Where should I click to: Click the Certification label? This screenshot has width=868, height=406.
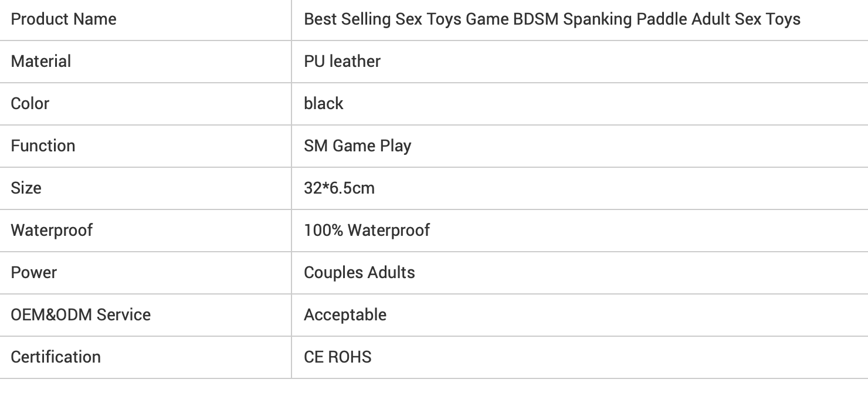point(56,357)
